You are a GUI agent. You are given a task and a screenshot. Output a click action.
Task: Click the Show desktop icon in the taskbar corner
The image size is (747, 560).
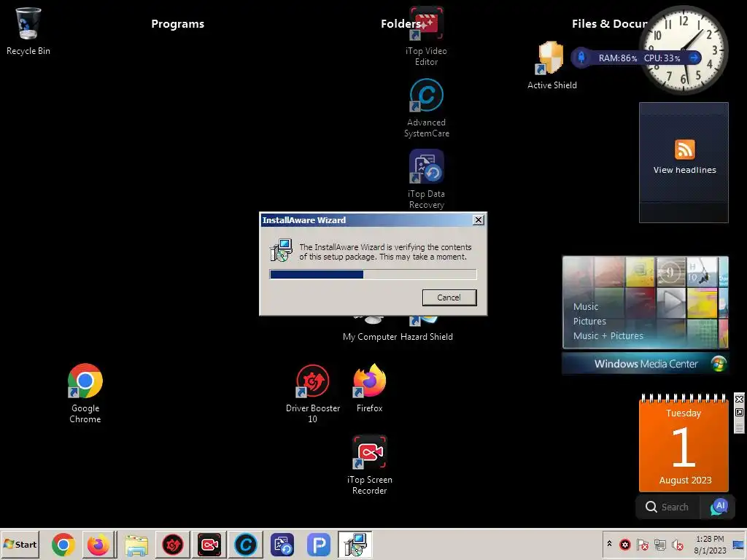738,545
